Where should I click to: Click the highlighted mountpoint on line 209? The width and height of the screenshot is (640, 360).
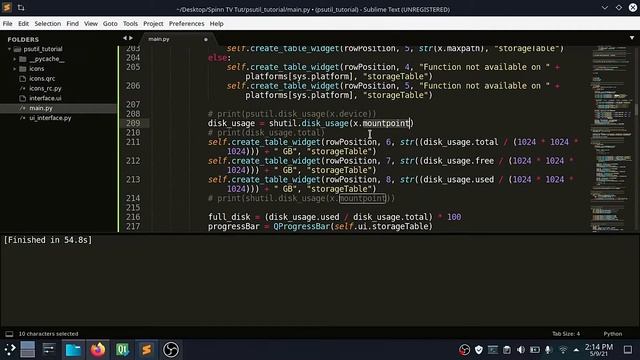coord(386,123)
